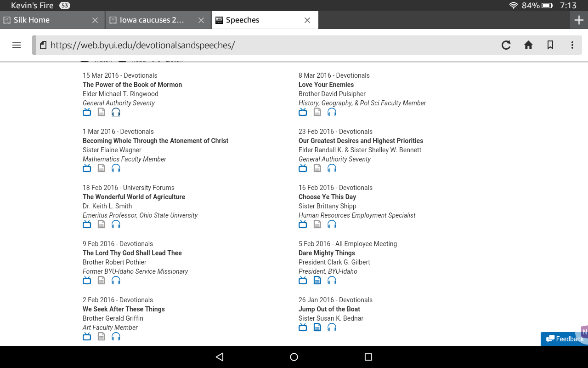Image resolution: width=588 pixels, height=368 pixels.
Task: Close the Silk Home tab
Action: click(95, 20)
